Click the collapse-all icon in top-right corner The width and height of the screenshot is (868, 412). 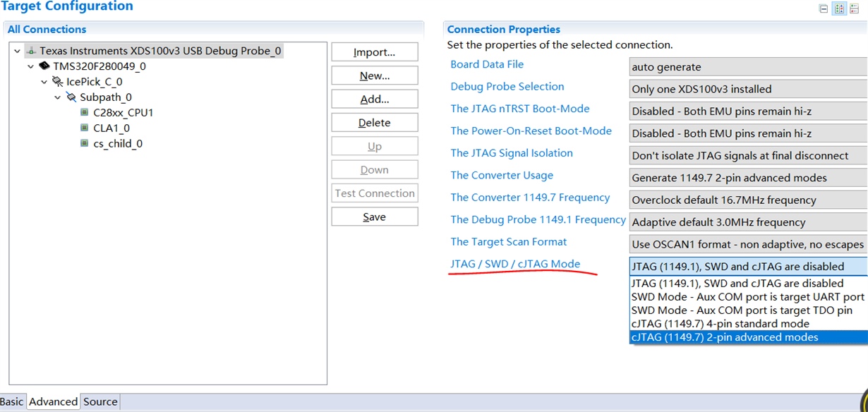[x=824, y=8]
